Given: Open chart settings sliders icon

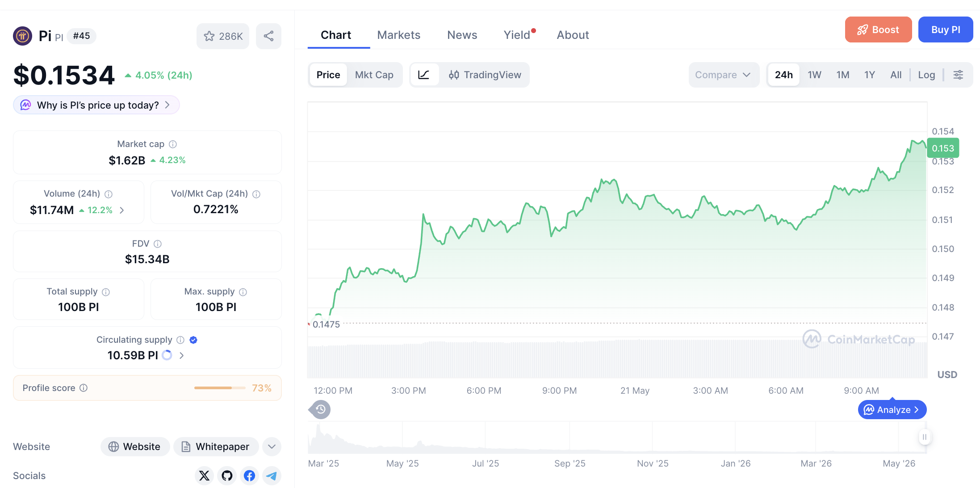Looking at the screenshot, I should pos(958,75).
